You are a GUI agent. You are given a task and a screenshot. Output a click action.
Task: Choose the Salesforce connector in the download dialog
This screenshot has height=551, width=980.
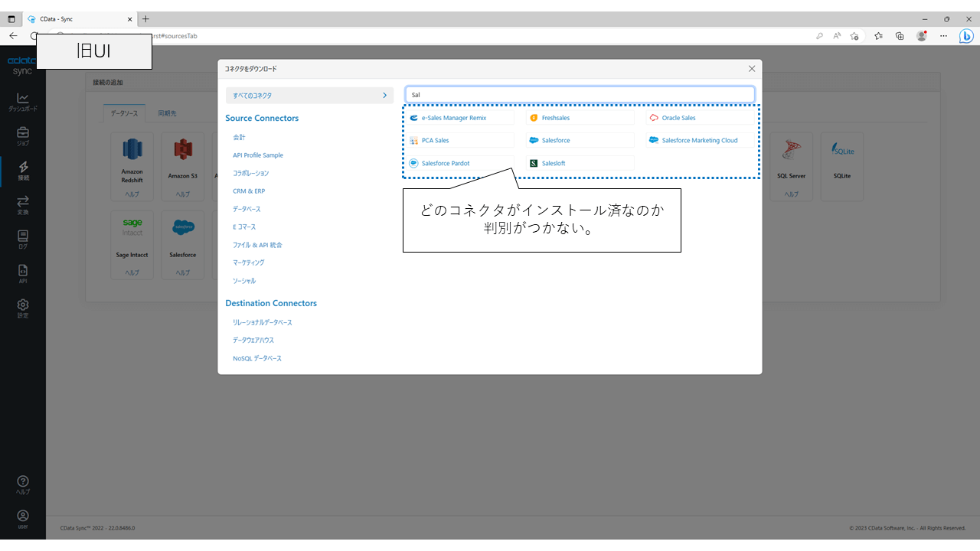(x=580, y=141)
